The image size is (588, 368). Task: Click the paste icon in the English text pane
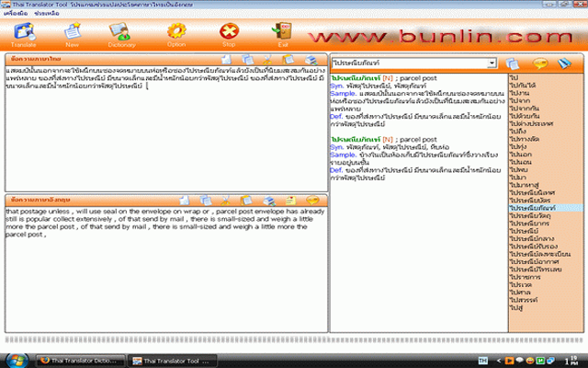click(x=246, y=201)
